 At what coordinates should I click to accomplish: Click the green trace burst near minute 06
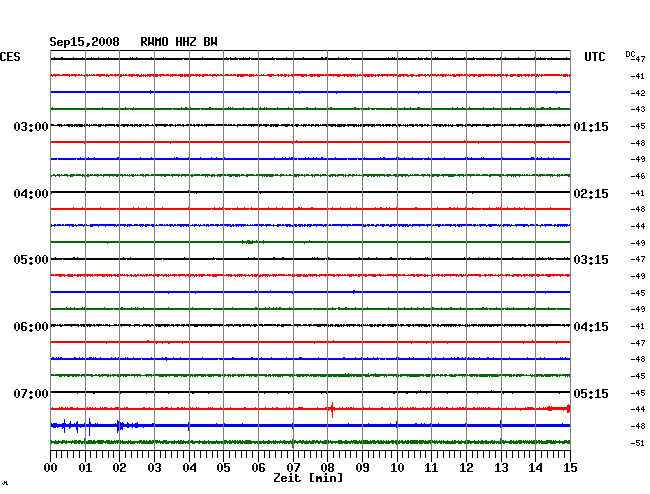(252, 242)
